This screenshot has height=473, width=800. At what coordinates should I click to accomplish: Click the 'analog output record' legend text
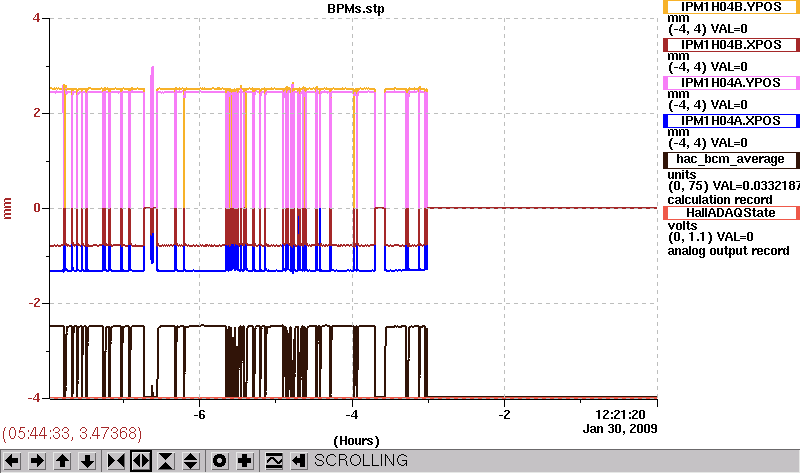[x=728, y=251]
